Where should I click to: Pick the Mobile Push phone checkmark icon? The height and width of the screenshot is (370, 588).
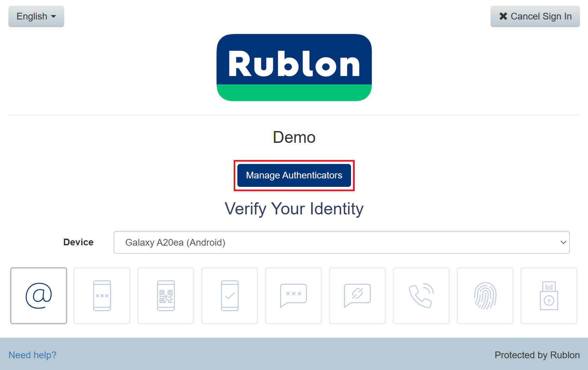[230, 296]
